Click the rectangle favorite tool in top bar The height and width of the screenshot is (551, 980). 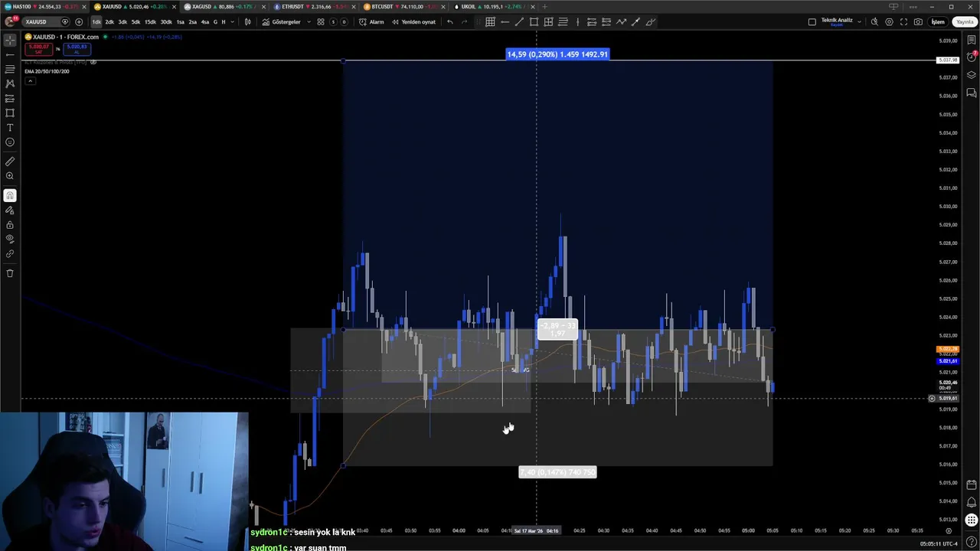(534, 21)
